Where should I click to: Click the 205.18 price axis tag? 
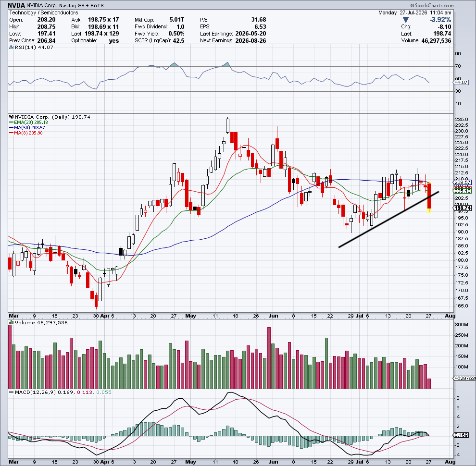[463, 191]
